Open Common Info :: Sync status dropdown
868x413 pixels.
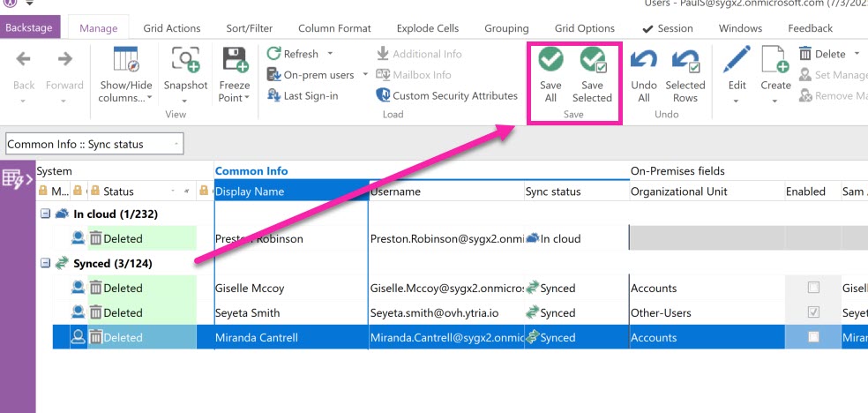pos(177,144)
